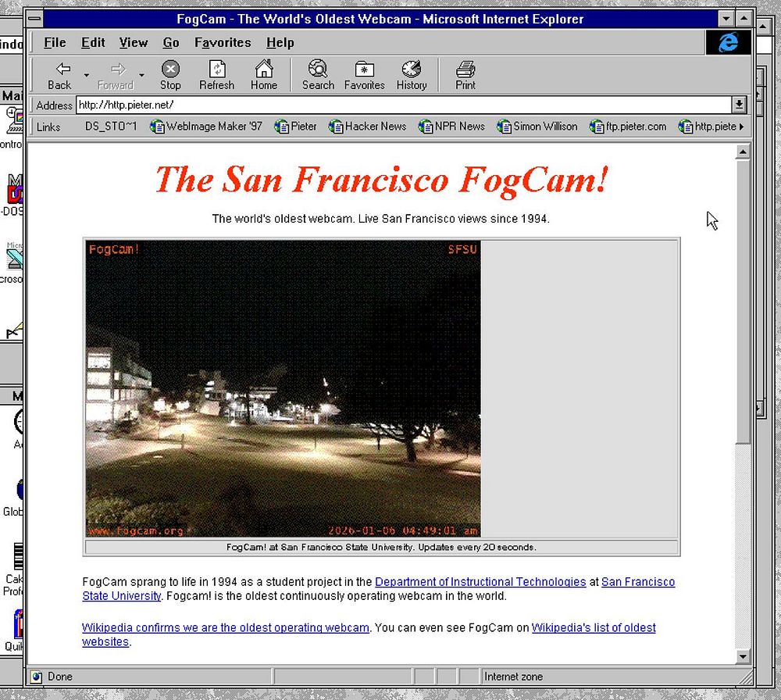The width and height of the screenshot is (781, 700).
Task: Click the vertical scrollbar thumb
Action: pos(743,302)
